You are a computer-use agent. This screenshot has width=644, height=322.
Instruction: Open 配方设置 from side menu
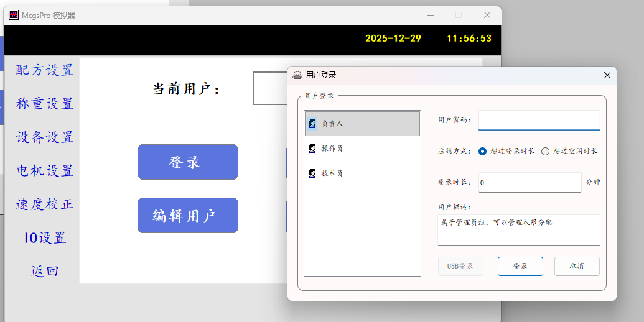tap(44, 70)
